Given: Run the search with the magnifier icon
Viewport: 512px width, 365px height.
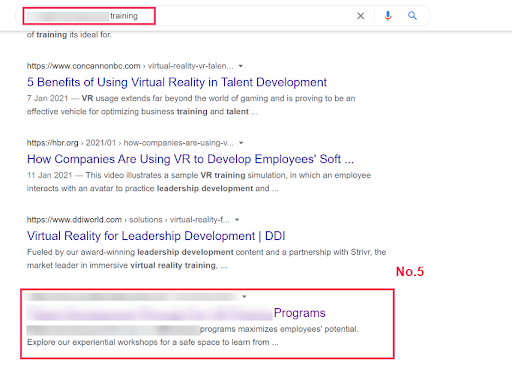Looking at the screenshot, I should click(x=412, y=16).
